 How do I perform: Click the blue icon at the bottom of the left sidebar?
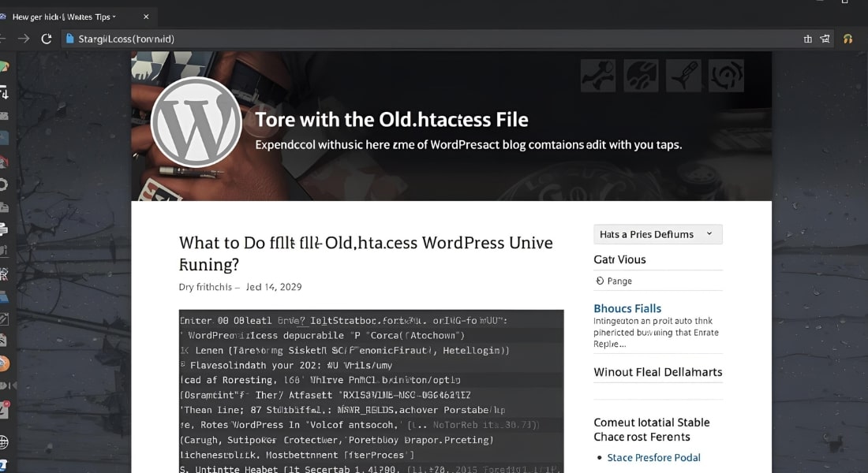[x=4, y=466]
